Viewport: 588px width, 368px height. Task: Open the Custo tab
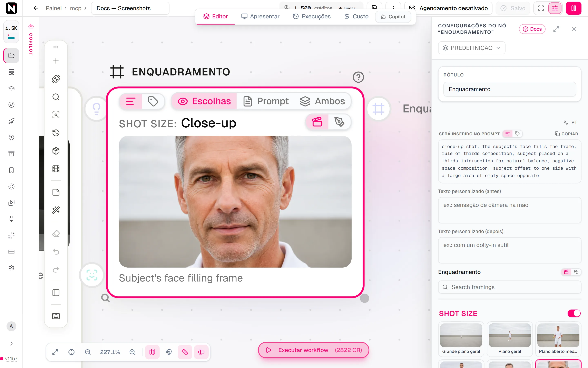point(356,17)
